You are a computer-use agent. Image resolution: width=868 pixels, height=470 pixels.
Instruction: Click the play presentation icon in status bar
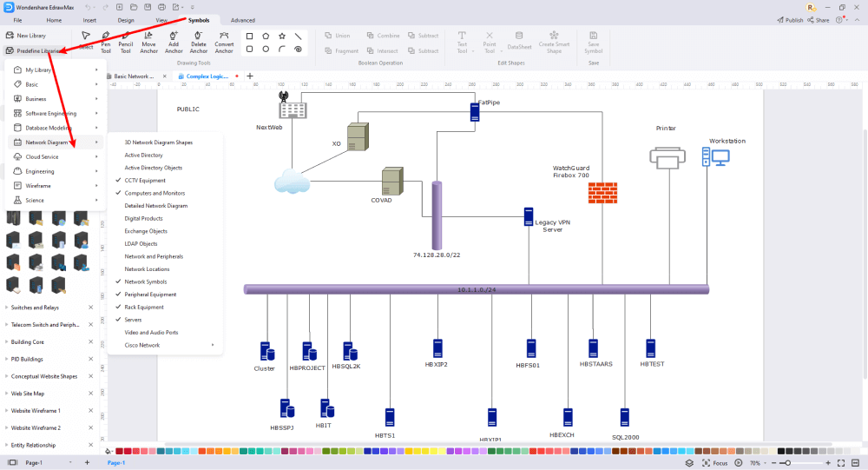739,463
